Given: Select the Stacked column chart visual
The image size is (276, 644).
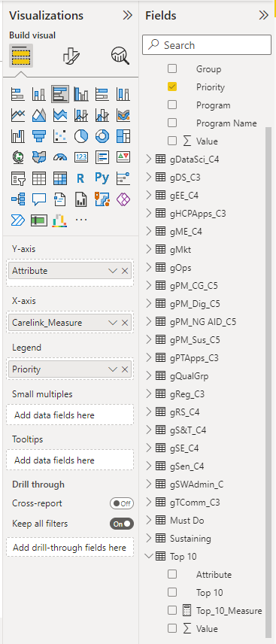Looking at the screenshot, I should point(39,94).
